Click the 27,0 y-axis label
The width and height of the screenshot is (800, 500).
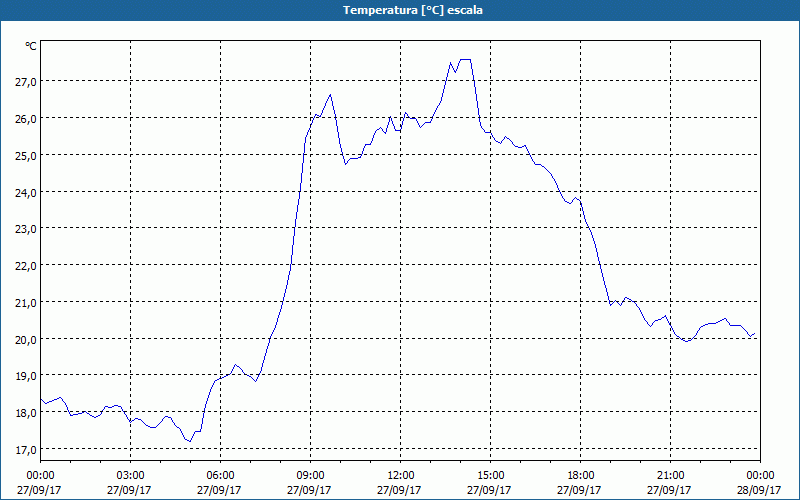[x=26, y=82]
